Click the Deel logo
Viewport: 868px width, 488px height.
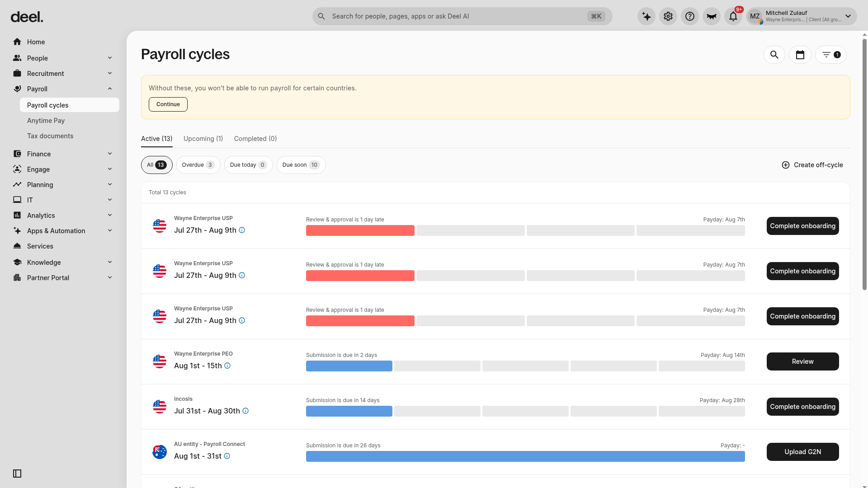pyautogui.click(x=27, y=17)
